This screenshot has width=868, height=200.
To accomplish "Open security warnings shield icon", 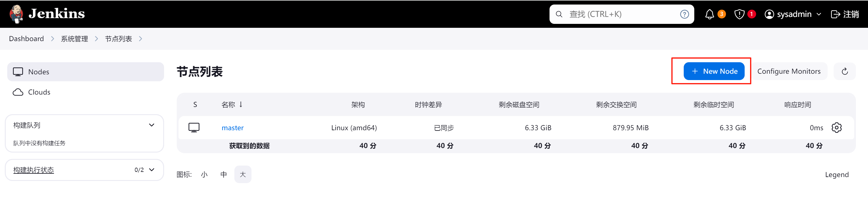I will coord(739,14).
